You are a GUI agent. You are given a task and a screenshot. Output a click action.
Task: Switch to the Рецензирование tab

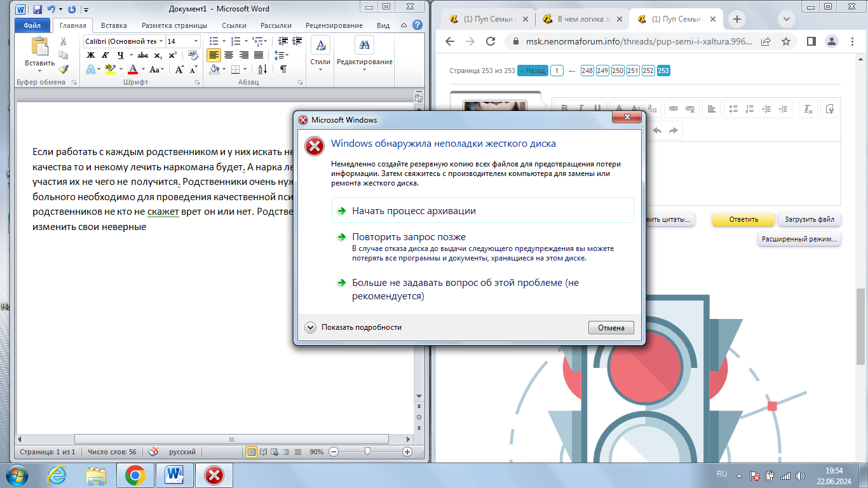pyautogui.click(x=334, y=25)
